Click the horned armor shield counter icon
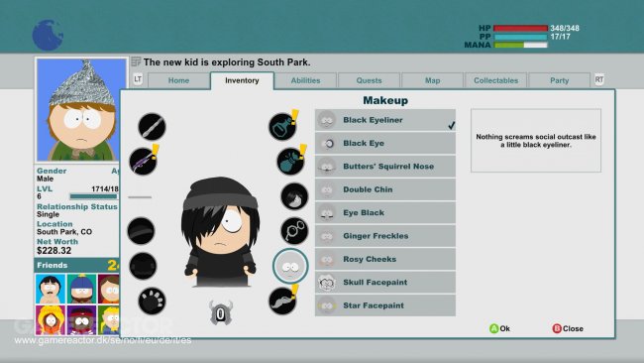644x363 pixels. pyautogui.click(x=221, y=313)
